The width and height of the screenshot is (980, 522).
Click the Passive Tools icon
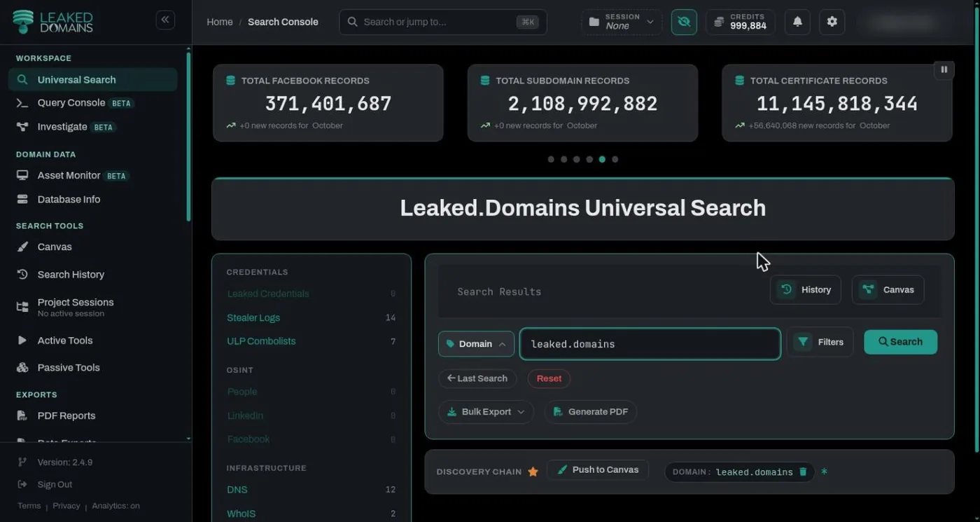22,368
